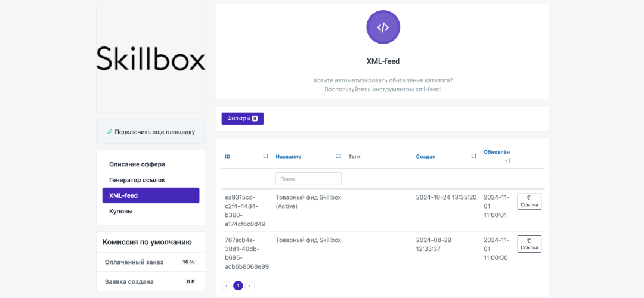The width and height of the screenshot is (644, 298).
Task: Click feed name Товарный фид Skillbox (Active)
Action: coord(308,201)
